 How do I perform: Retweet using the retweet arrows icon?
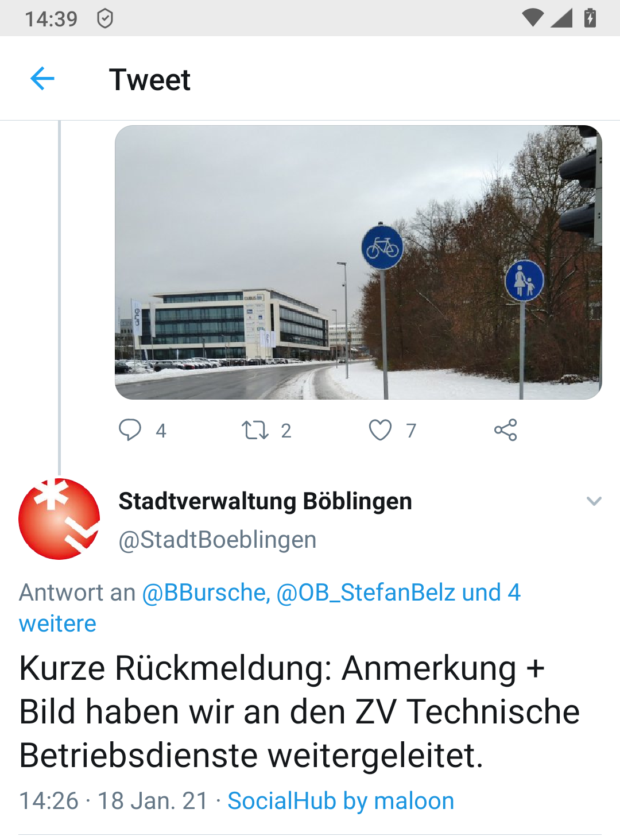tap(255, 430)
